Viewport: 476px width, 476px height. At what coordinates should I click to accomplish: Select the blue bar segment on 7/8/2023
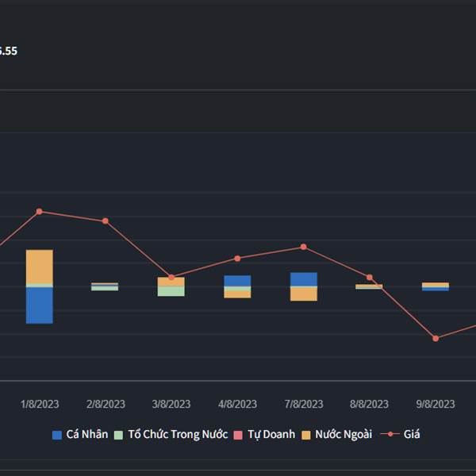(x=303, y=279)
